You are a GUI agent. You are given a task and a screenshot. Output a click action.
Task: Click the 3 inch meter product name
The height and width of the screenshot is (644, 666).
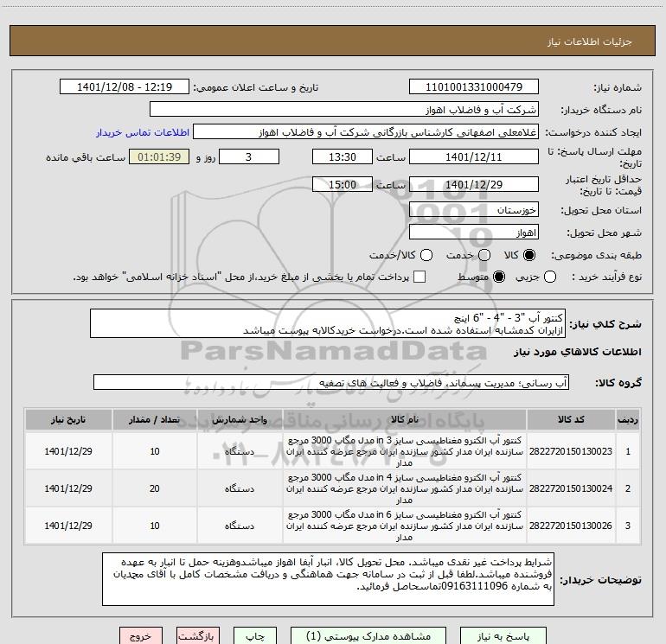coord(405,451)
